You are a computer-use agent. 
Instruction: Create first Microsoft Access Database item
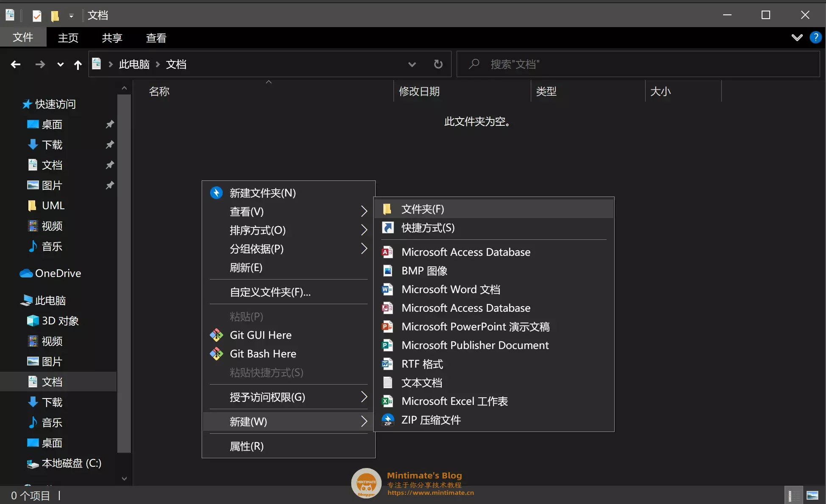pos(494,252)
